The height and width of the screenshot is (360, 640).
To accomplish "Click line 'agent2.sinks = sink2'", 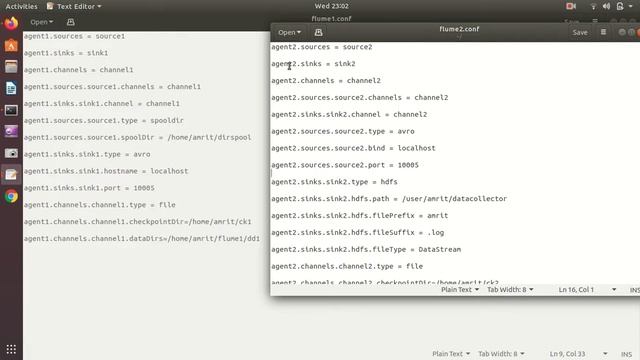I will (x=313, y=64).
